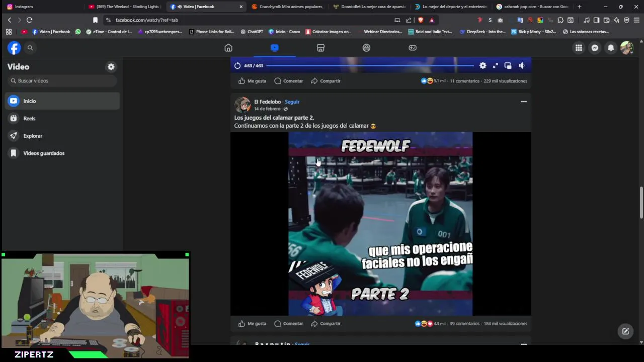Mute the video player volume

coord(522,65)
